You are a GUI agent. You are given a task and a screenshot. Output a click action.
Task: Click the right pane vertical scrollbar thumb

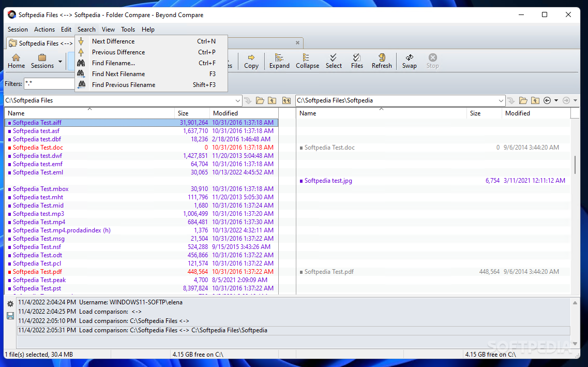[575, 165]
